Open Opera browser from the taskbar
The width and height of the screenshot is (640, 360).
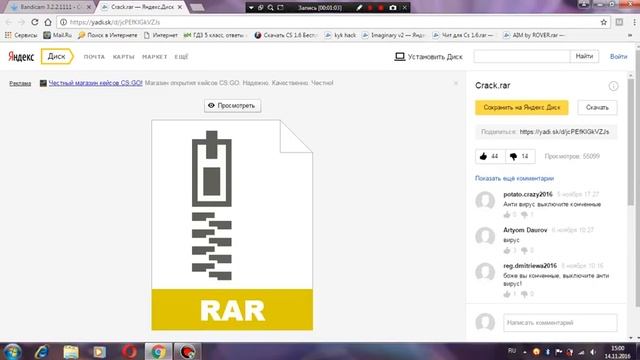pyautogui.click(x=129, y=351)
